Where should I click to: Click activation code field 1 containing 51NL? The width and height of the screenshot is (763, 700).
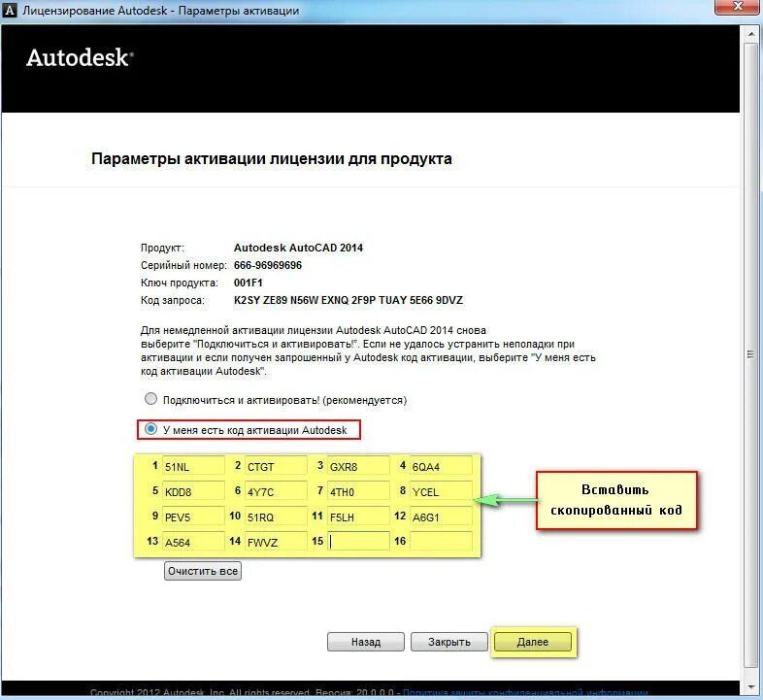click(x=193, y=466)
